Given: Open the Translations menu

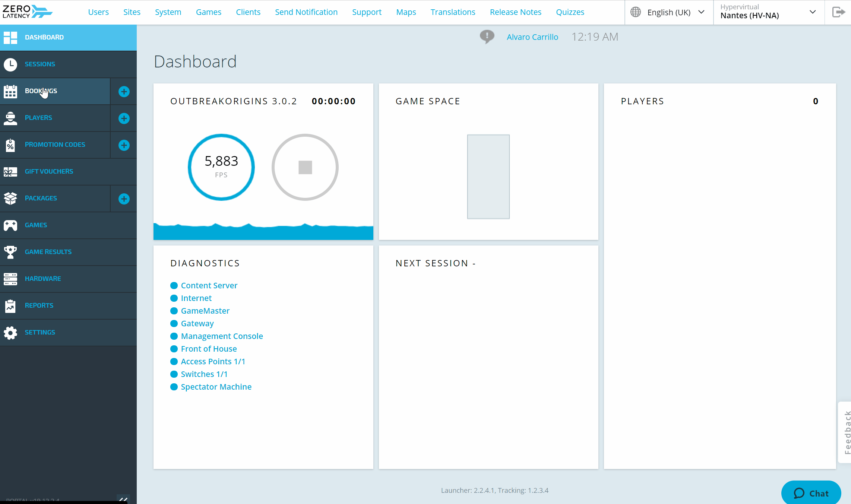Looking at the screenshot, I should pos(453,12).
